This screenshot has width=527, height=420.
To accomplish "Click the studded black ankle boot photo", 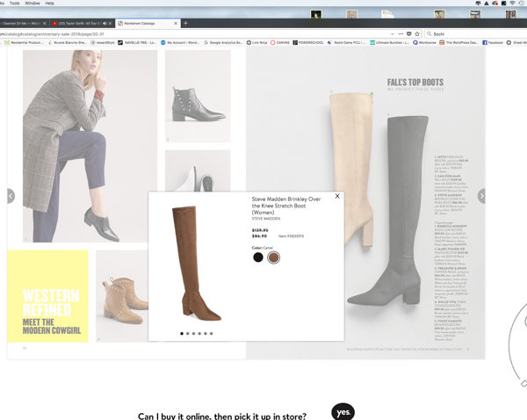I will click(x=198, y=96).
